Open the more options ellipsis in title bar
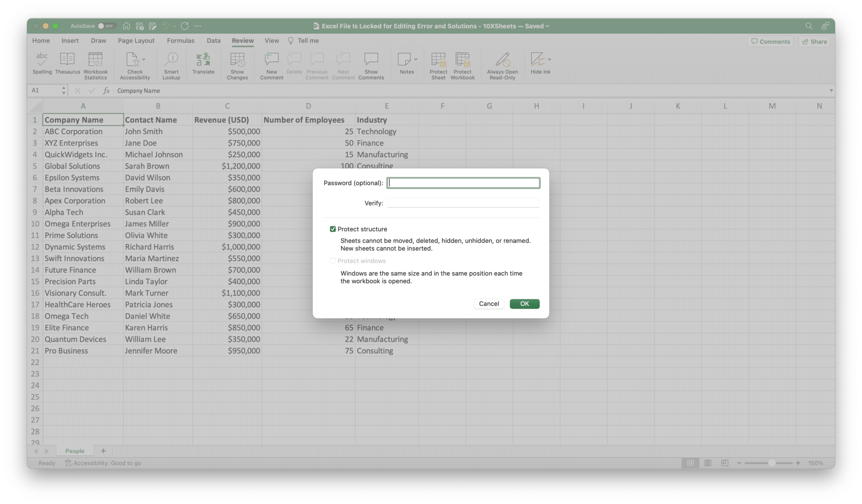Viewport: 862px width, 504px height. 198,26
